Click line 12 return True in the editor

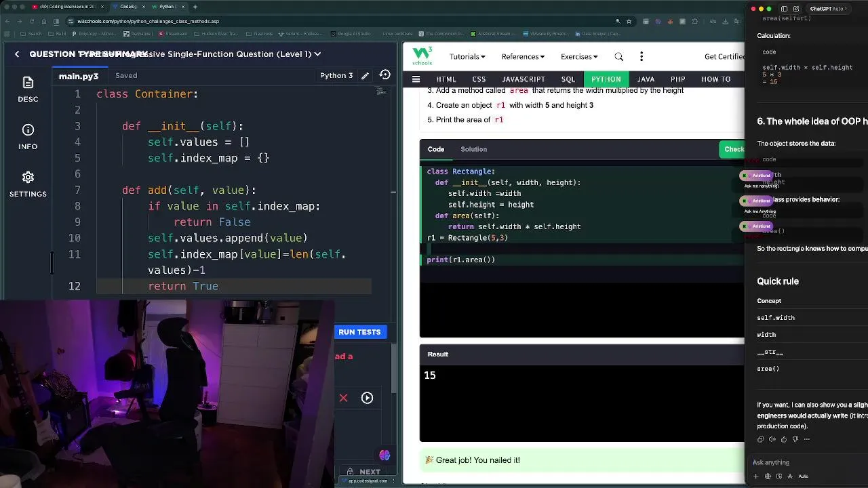[183, 286]
